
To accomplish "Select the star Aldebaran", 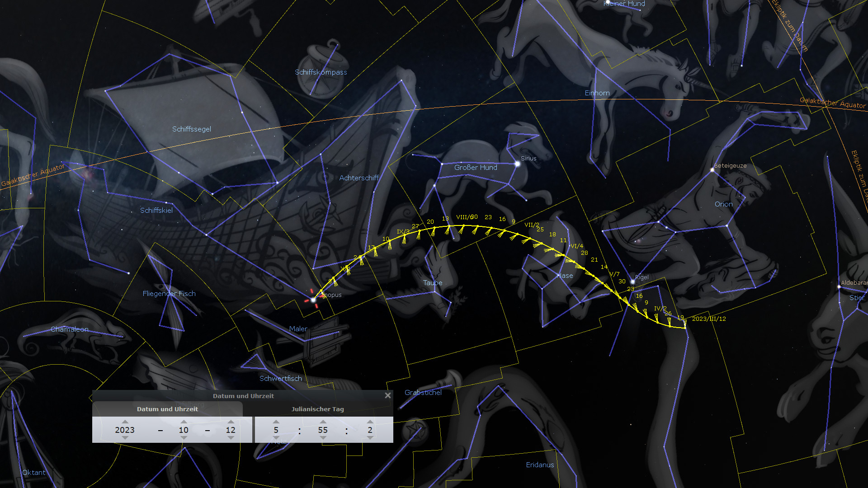I will tap(839, 286).
